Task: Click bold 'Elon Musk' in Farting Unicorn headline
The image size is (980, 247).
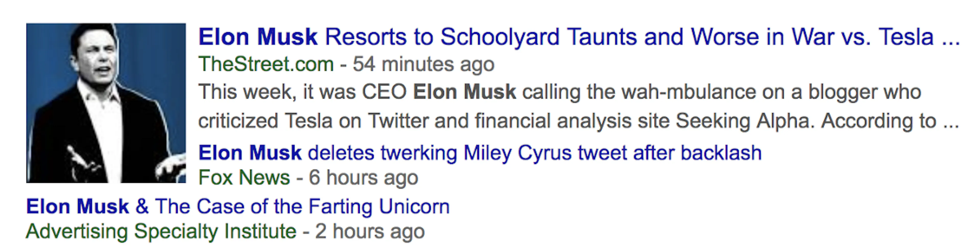Action: tap(78, 207)
